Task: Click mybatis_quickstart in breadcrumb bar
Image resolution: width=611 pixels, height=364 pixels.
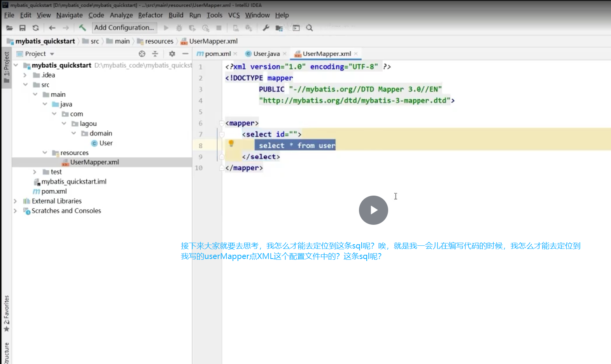Action: [41, 41]
